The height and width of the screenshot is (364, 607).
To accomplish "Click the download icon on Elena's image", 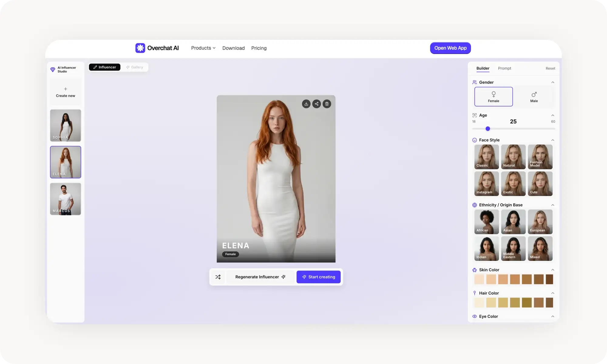I will click(306, 104).
